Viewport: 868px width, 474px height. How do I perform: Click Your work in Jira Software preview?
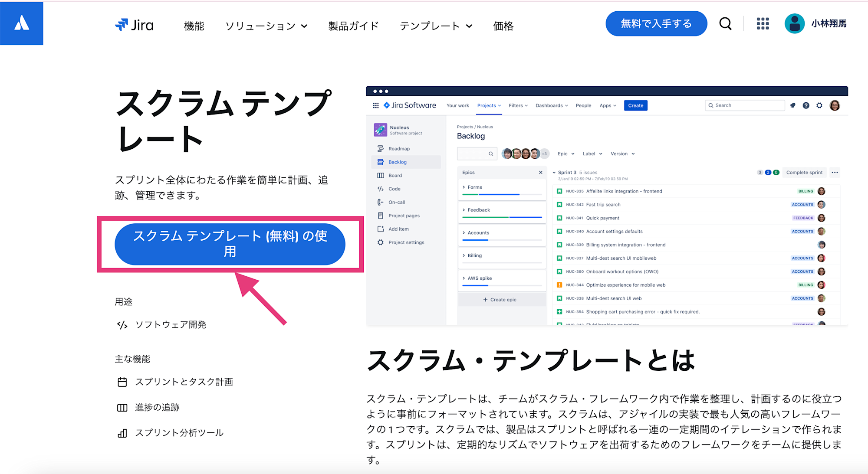pos(457,105)
